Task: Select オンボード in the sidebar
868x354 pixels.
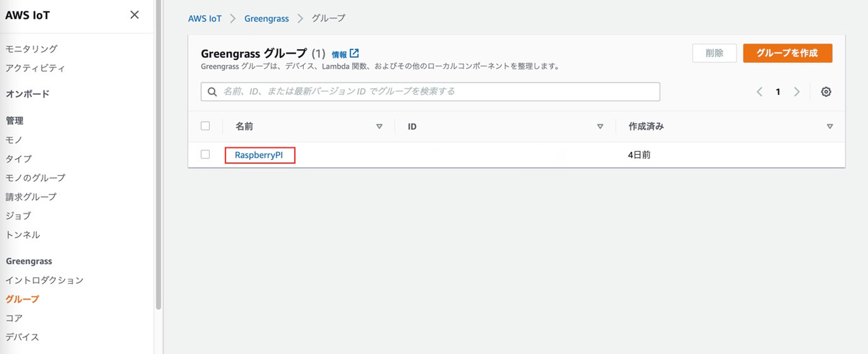Action: tap(27, 94)
